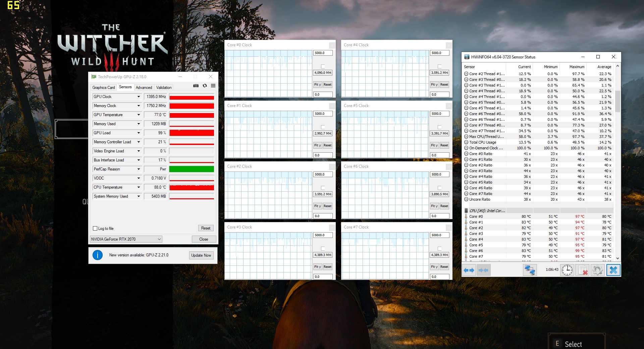Enable the Log to file checkbox

tap(95, 229)
